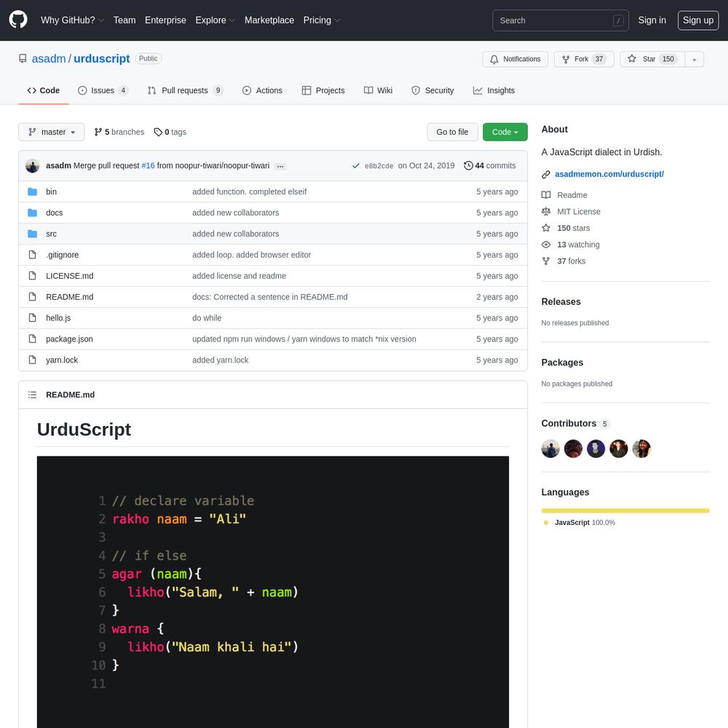Click the Enterprise nav link
Screen dimensions: 728x728
pos(165,20)
